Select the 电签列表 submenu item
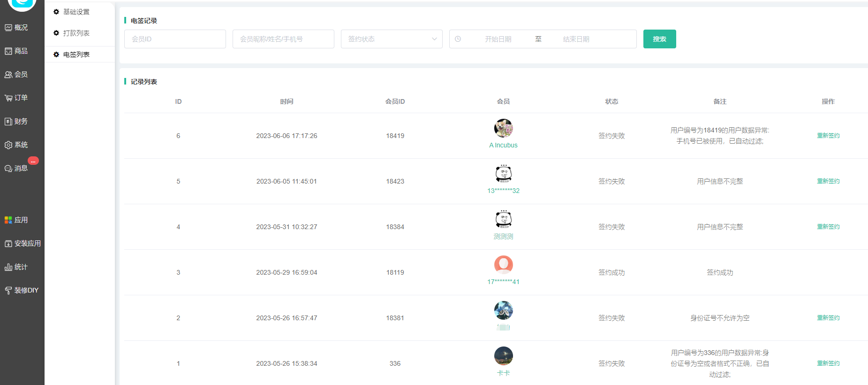Image resolution: width=868 pixels, height=385 pixels. 76,54
